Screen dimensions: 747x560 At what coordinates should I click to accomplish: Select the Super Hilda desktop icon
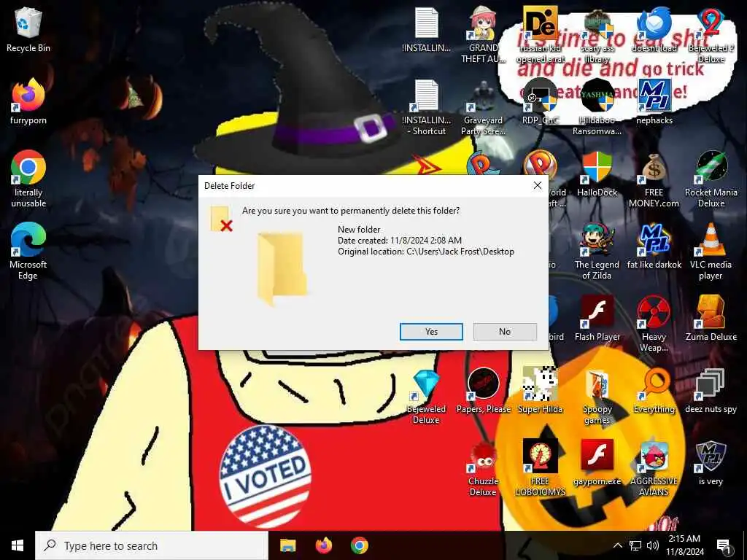point(541,391)
